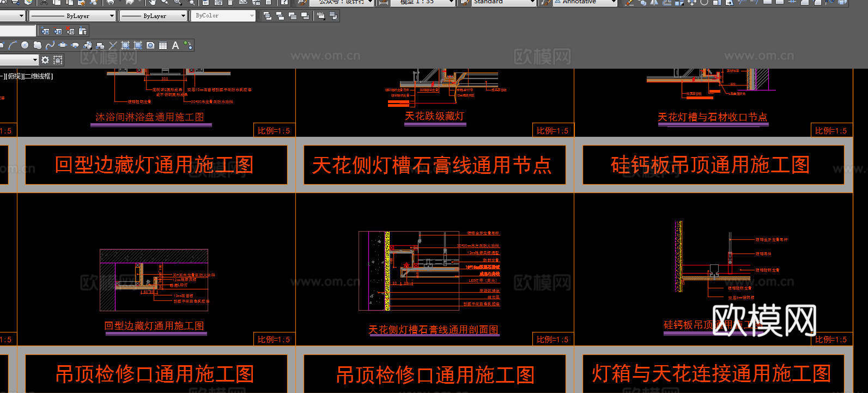868x393 pixels.
Task: Select the Region tool
Action: [x=150, y=45]
